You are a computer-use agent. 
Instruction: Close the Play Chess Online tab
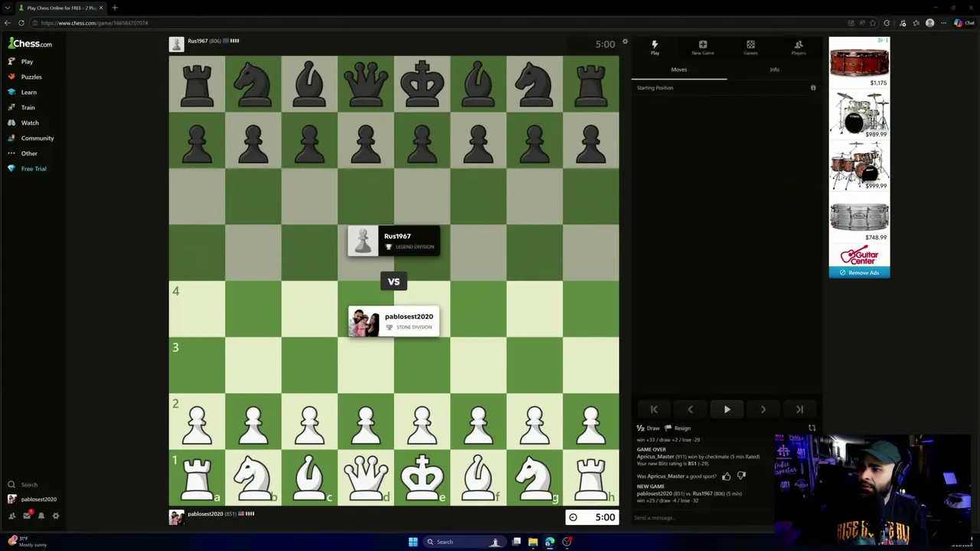pos(100,8)
